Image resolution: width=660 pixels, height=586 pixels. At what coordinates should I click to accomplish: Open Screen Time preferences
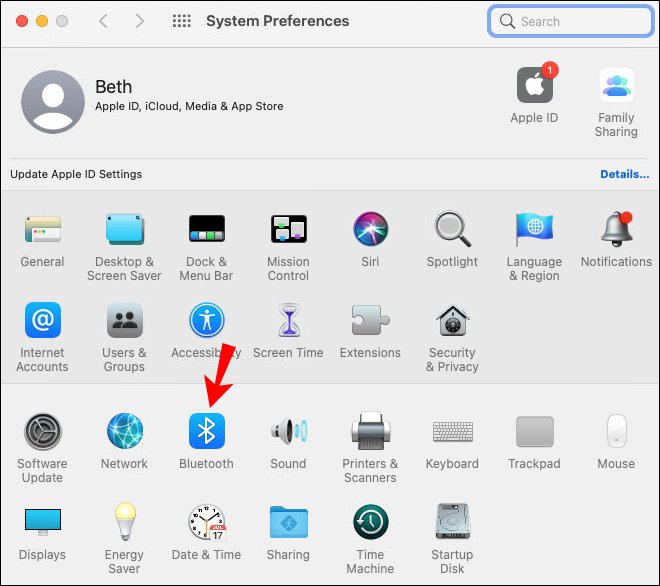coord(289,320)
